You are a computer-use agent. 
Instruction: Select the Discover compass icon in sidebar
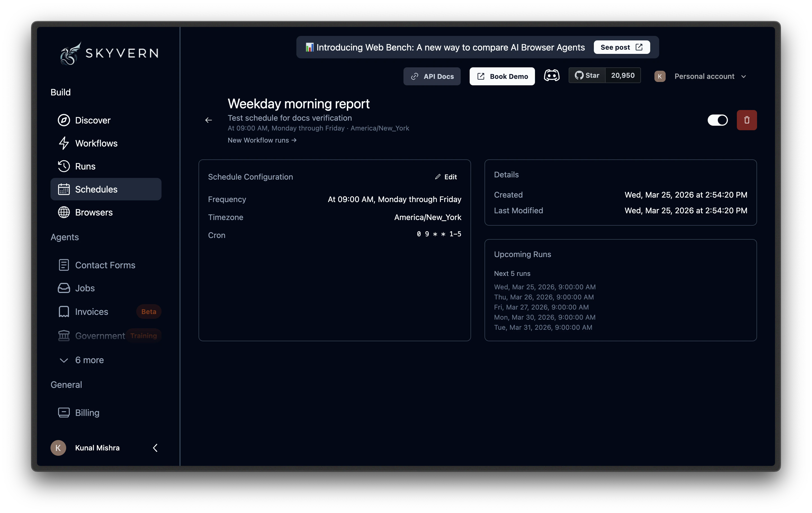[x=64, y=120]
